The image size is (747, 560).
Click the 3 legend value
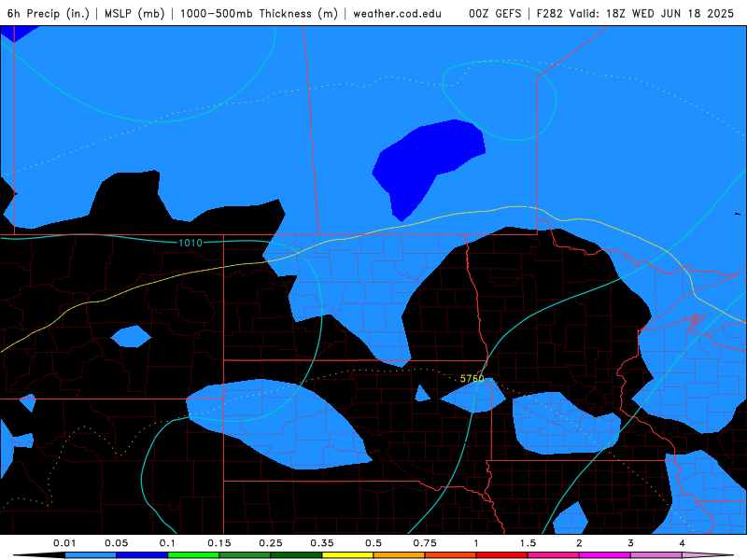631,543
